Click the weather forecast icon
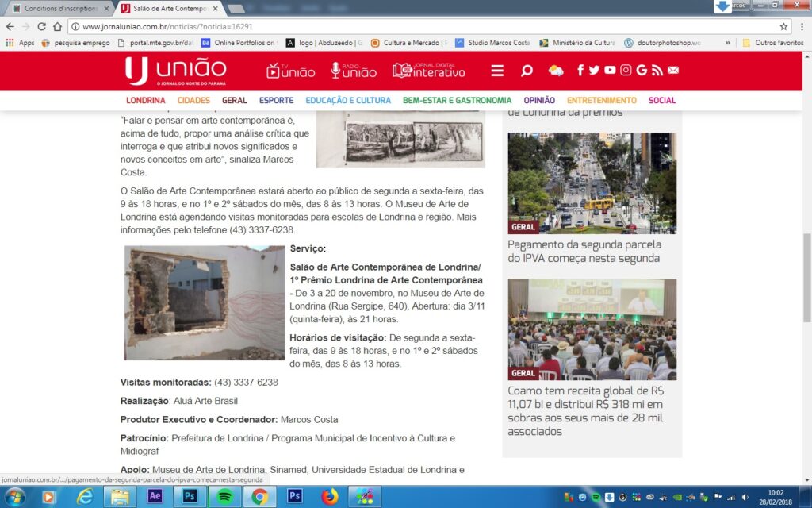 [x=556, y=71]
